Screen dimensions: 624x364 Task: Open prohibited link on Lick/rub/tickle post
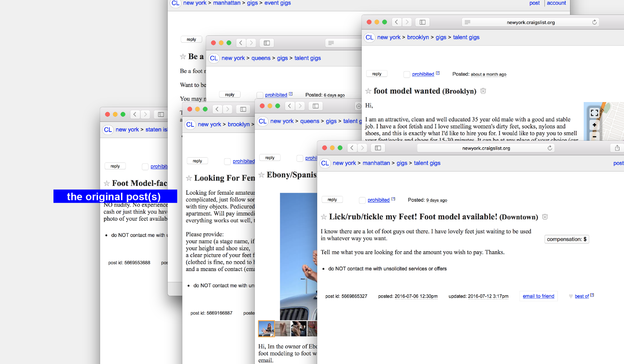pyautogui.click(x=378, y=200)
